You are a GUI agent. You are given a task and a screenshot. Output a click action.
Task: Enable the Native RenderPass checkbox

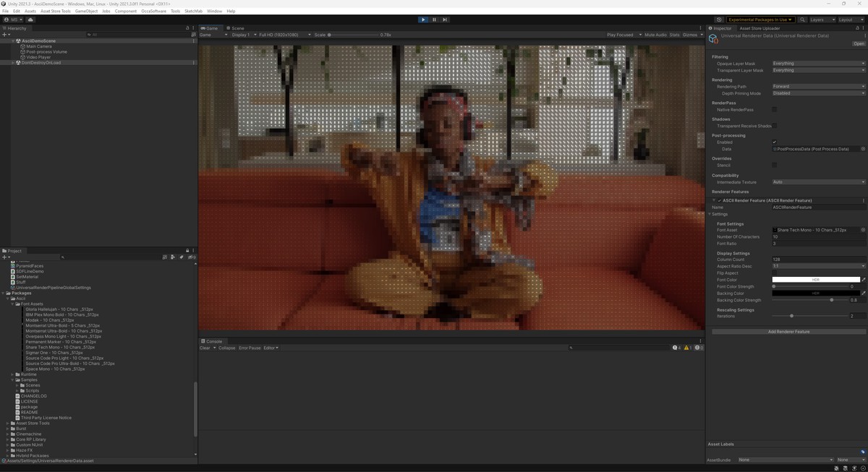(774, 110)
